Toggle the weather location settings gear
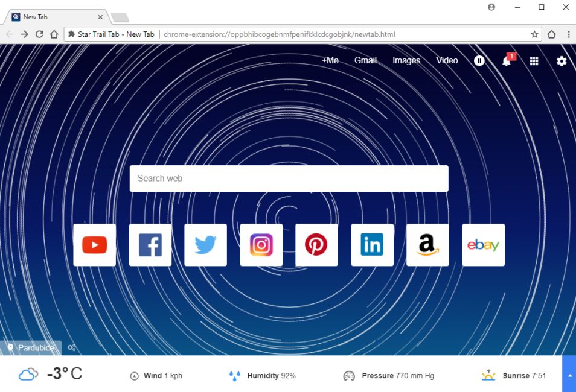This screenshot has height=392, width=576. pyautogui.click(x=72, y=347)
